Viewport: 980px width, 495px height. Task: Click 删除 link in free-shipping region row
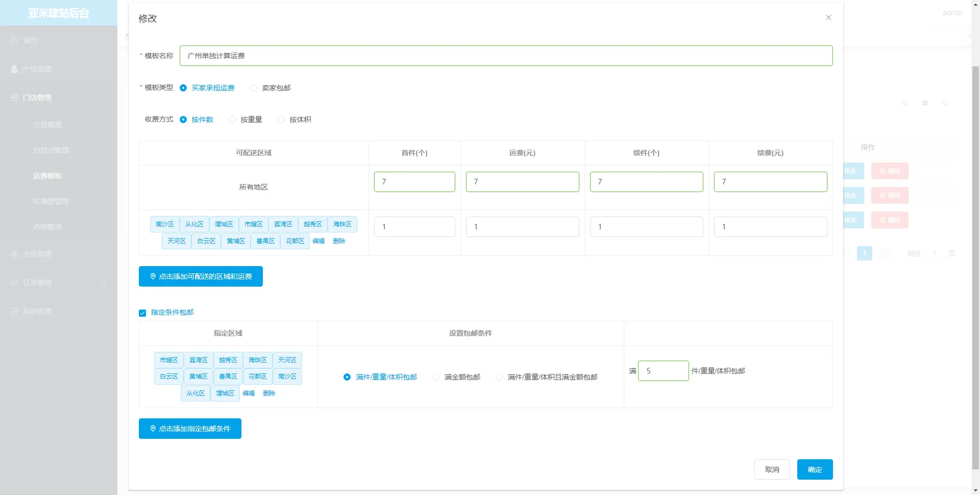click(269, 393)
